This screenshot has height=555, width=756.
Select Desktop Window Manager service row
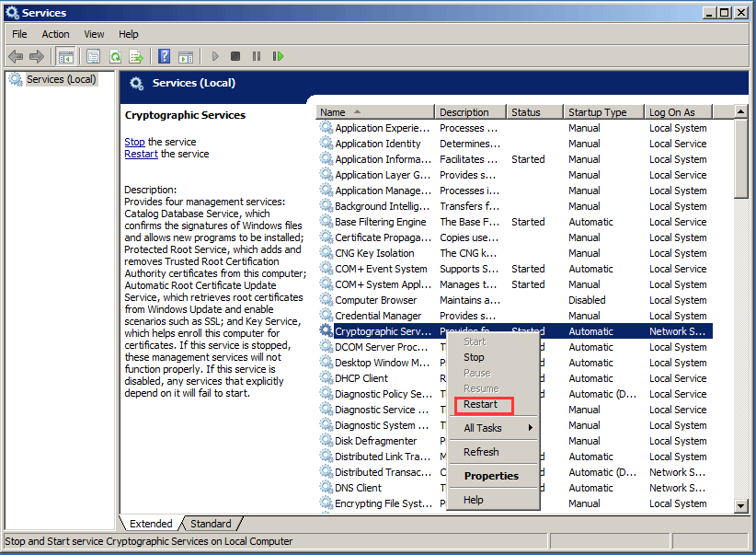[x=515, y=363]
